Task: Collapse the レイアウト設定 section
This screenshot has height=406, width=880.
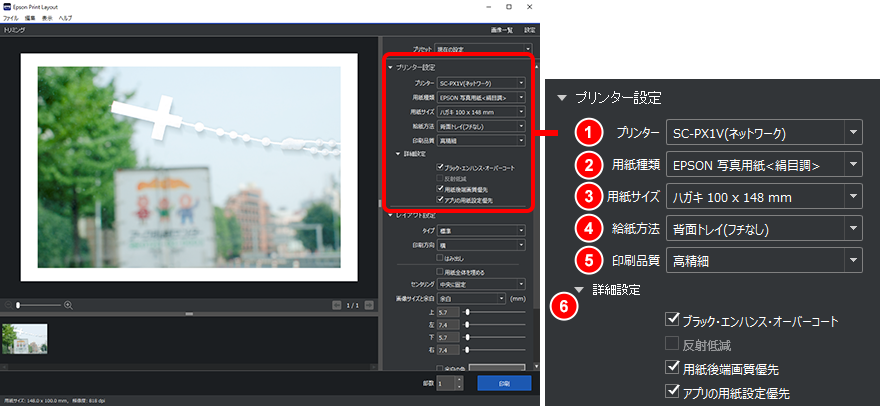Action: click(389, 214)
